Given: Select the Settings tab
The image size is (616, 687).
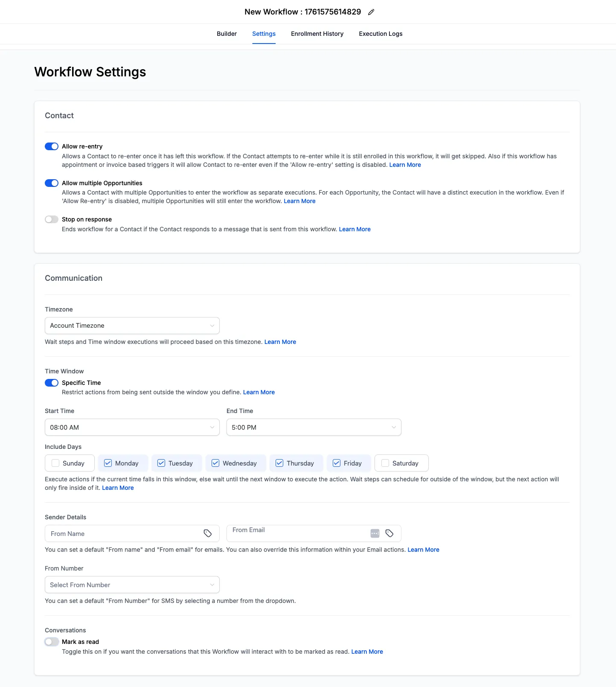Looking at the screenshot, I should tap(264, 34).
